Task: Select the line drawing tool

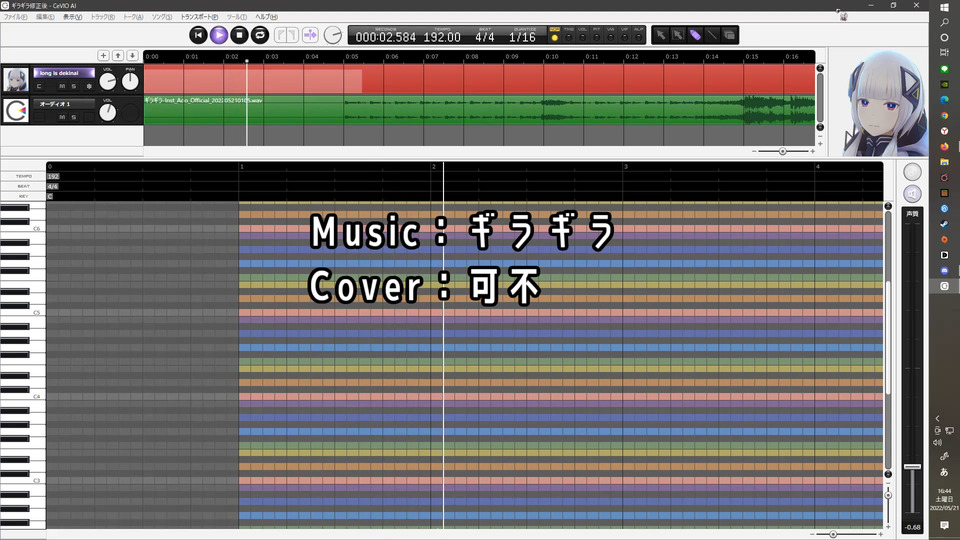Action: tap(712, 35)
